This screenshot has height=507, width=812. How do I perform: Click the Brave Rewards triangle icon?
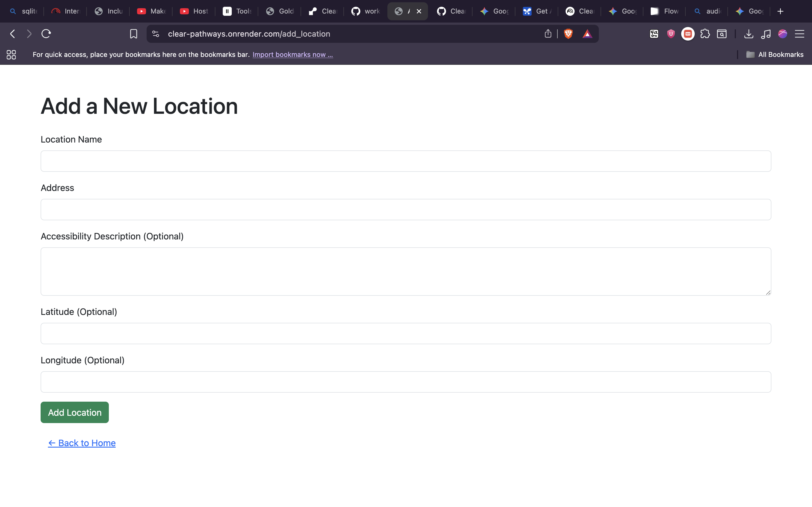click(587, 34)
